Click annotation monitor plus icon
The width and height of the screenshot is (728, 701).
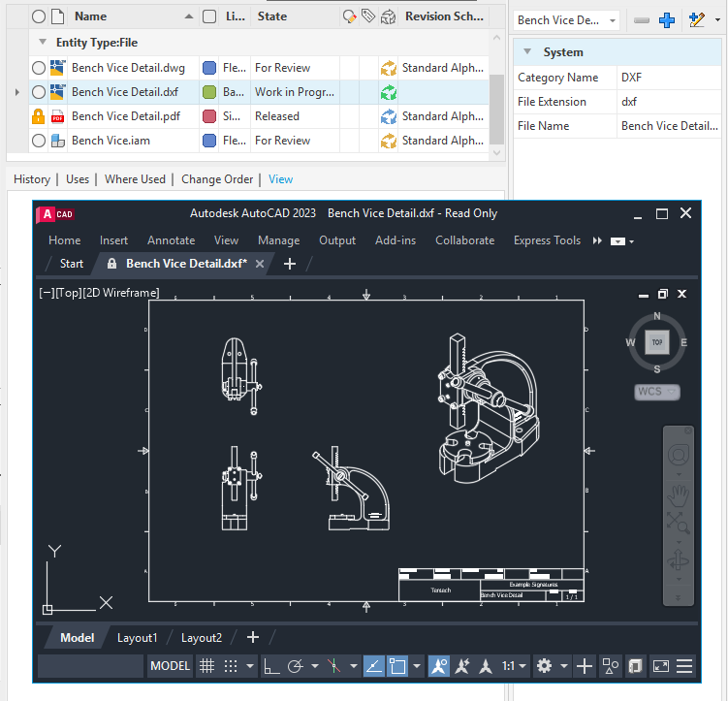[x=585, y=666]
